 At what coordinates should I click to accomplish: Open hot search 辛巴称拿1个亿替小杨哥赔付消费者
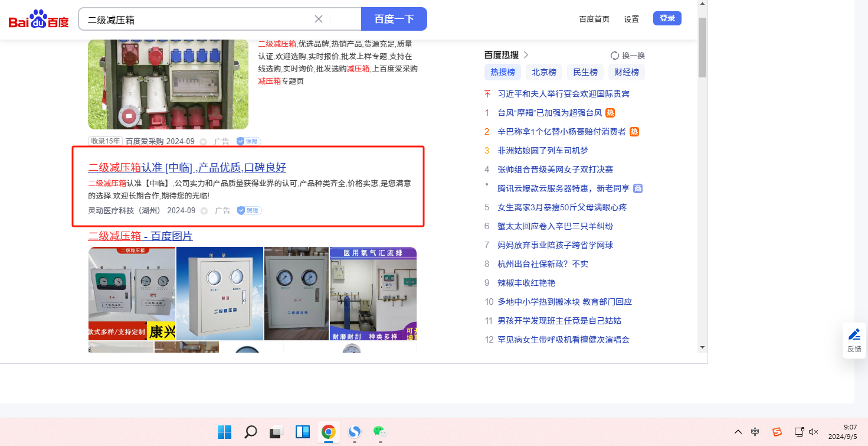coord(562,132)
